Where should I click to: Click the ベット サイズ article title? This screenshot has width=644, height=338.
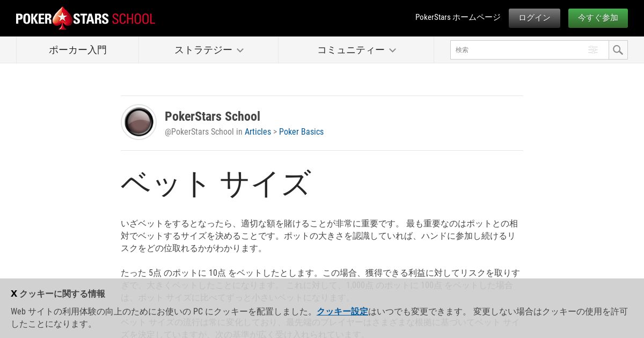point(216,183)
